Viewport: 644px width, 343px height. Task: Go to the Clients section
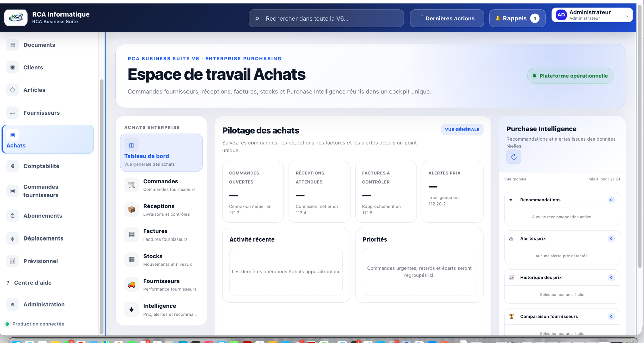coord(48,67)
